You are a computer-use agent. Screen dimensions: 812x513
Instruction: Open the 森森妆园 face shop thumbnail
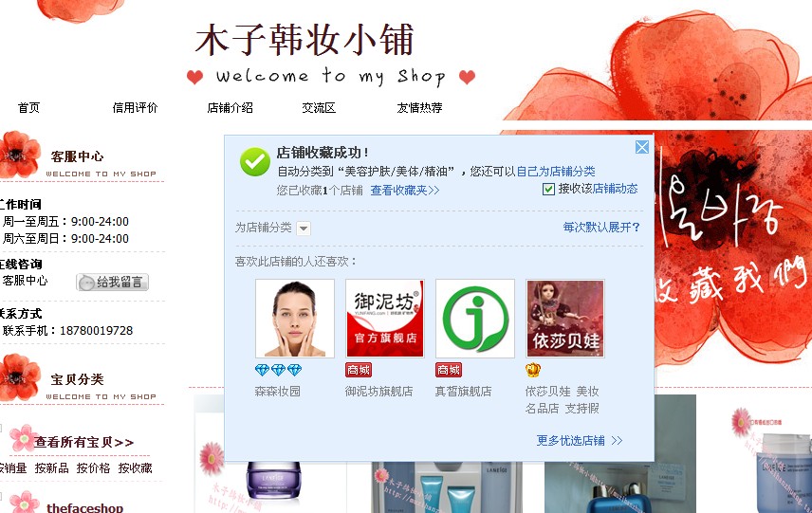(x=295, y=319)
